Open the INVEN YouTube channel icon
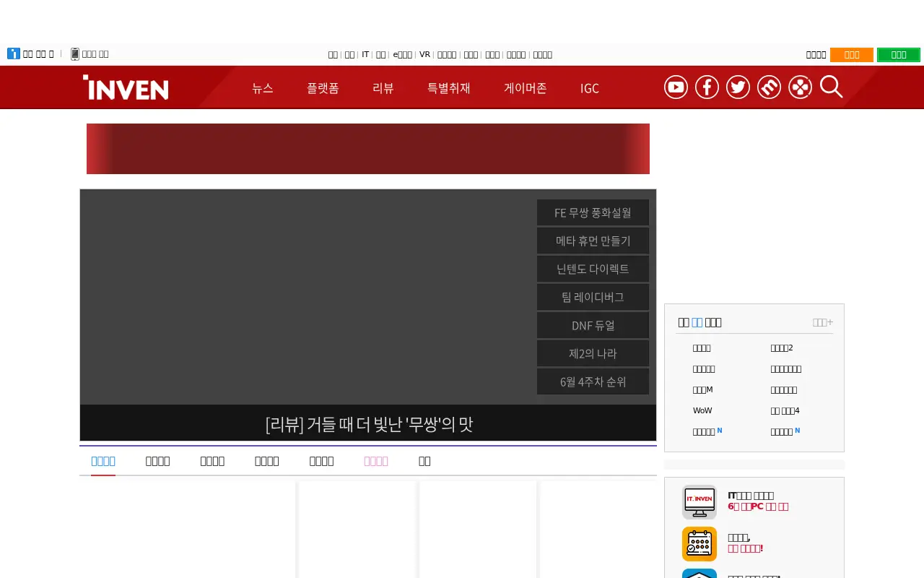This screenshot has height=578, width=924. [x=676, y=87]
